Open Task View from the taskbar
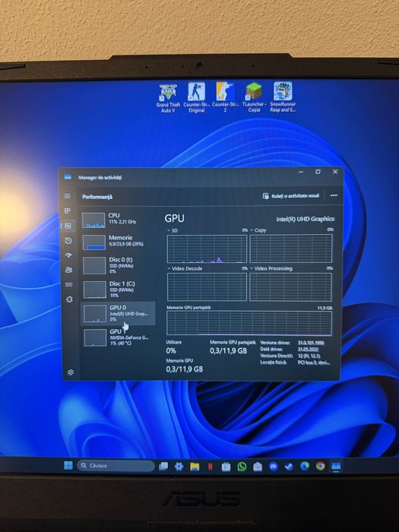Image resolution: width=399 pixels, height=532 pixels. (x=163, y=466)
